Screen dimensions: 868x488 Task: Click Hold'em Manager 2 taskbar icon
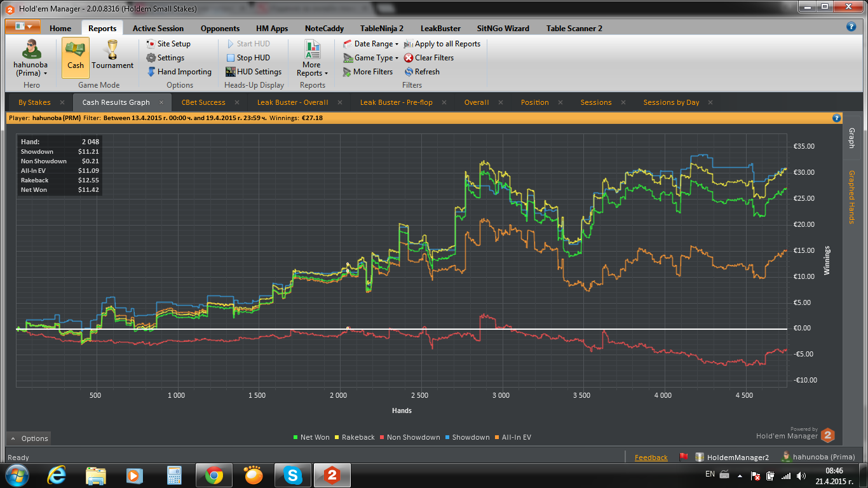332,475
